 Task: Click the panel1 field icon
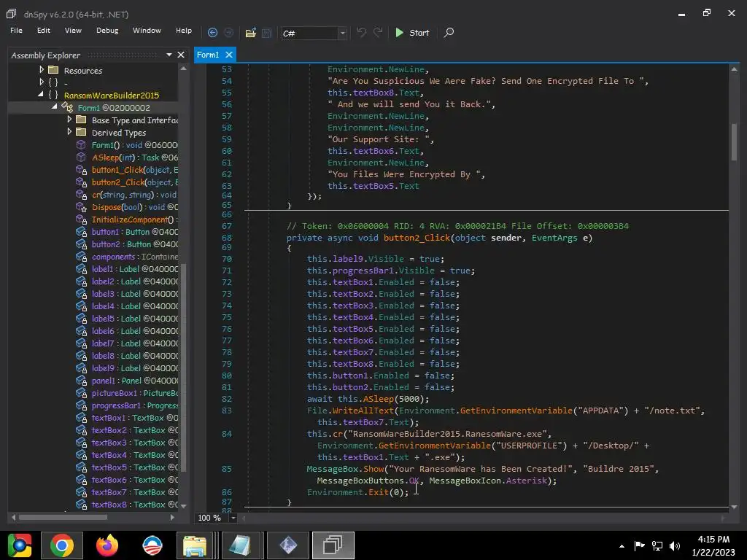[82, 381]
